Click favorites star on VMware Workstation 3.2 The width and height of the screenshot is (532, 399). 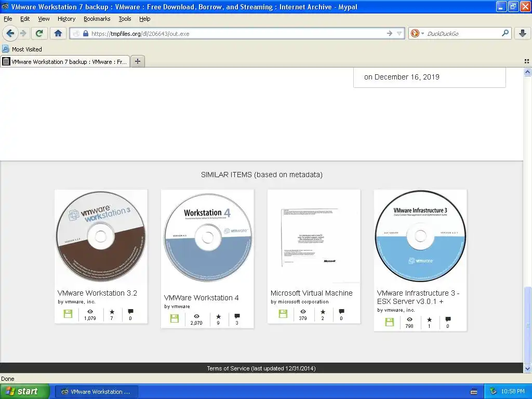click(x=112, y=312)
